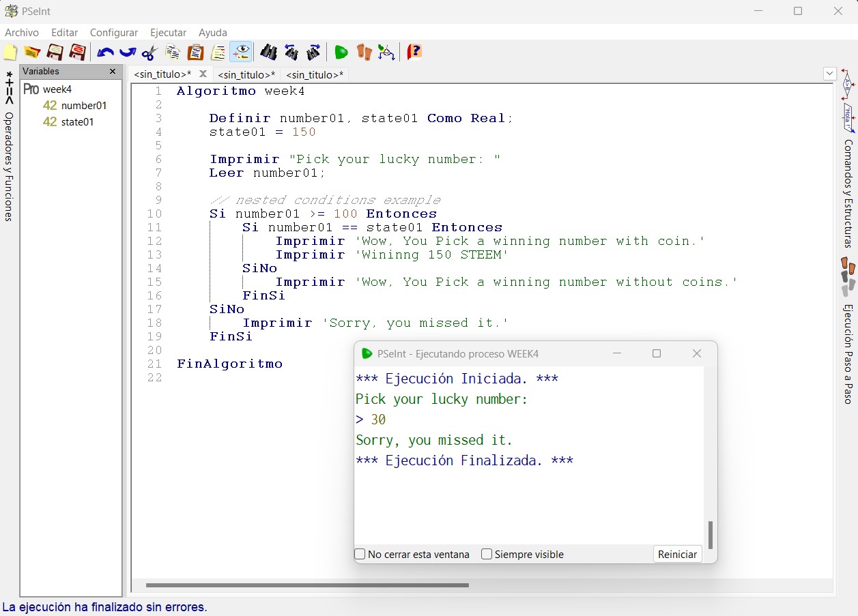Start step-by-step execution with the footprints icon
858x616 pixels.
364,53
